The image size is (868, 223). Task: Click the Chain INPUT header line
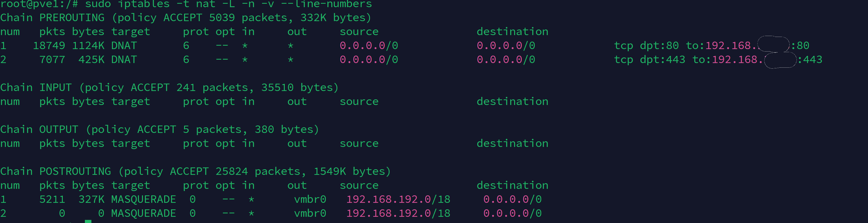(169, 88)
